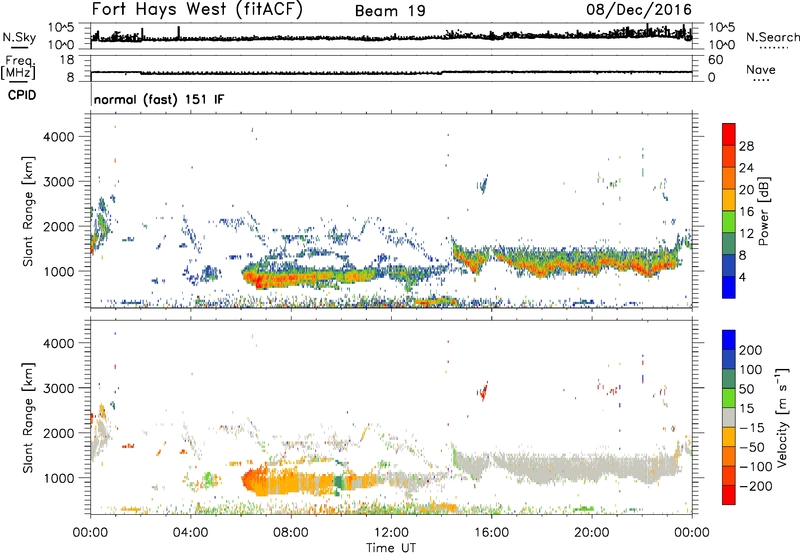Pick the yellow-orange 16–20 dB power colorbar segment

[729, 200]
